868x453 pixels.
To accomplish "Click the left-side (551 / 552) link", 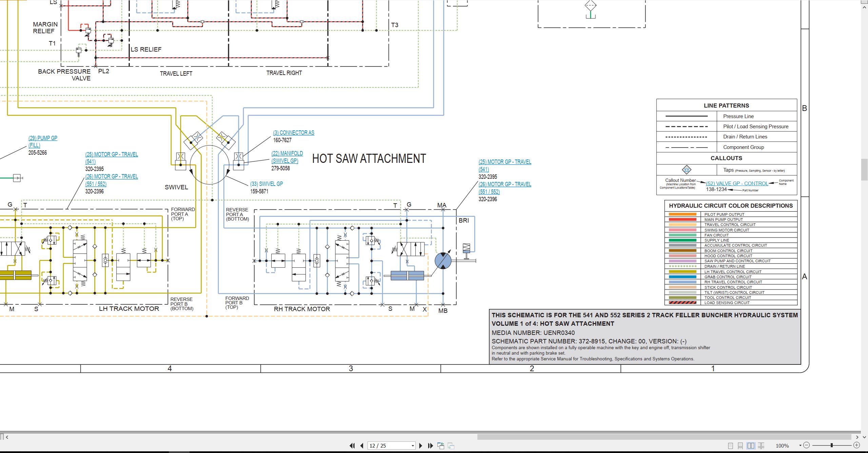I will click(96, 184).
